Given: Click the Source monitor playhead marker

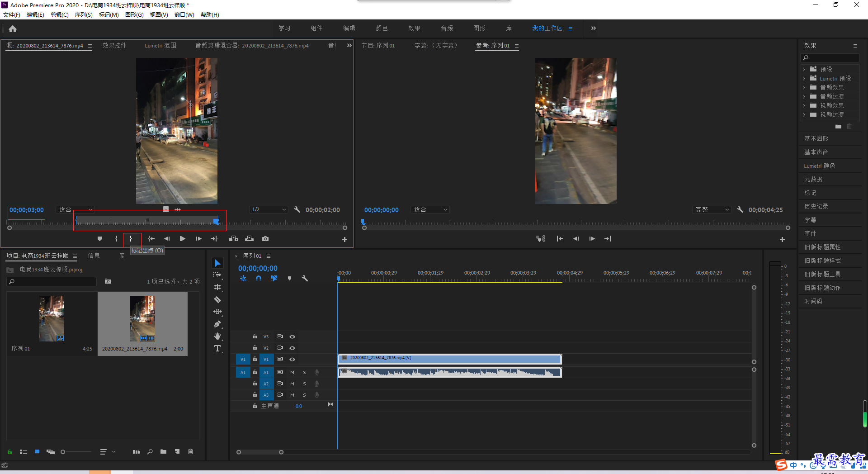Looking at the screenshot, I should [216, 221].
